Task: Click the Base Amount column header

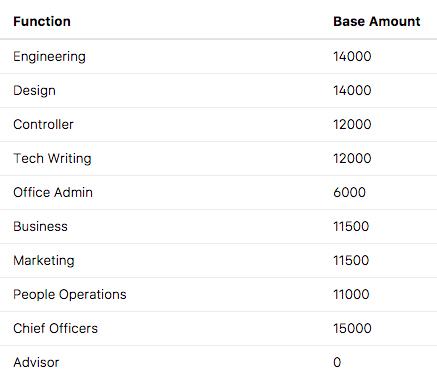Action: point(377,22)
